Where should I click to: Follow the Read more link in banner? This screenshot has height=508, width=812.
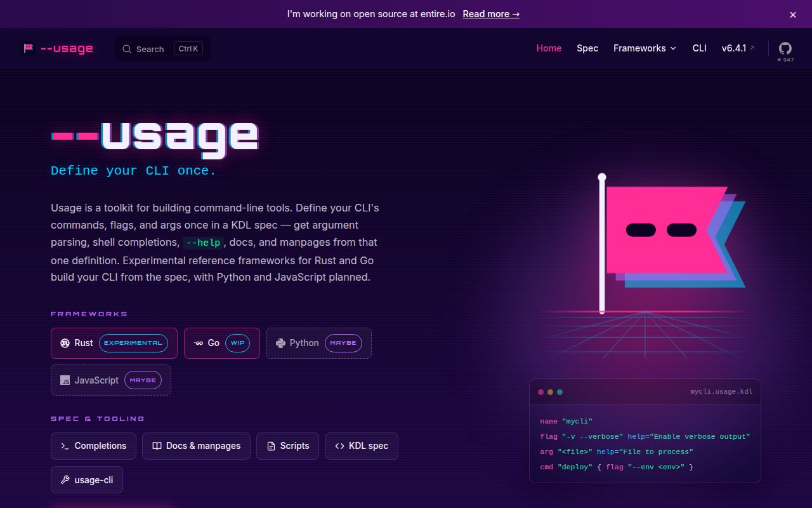[x=491, y=14]
